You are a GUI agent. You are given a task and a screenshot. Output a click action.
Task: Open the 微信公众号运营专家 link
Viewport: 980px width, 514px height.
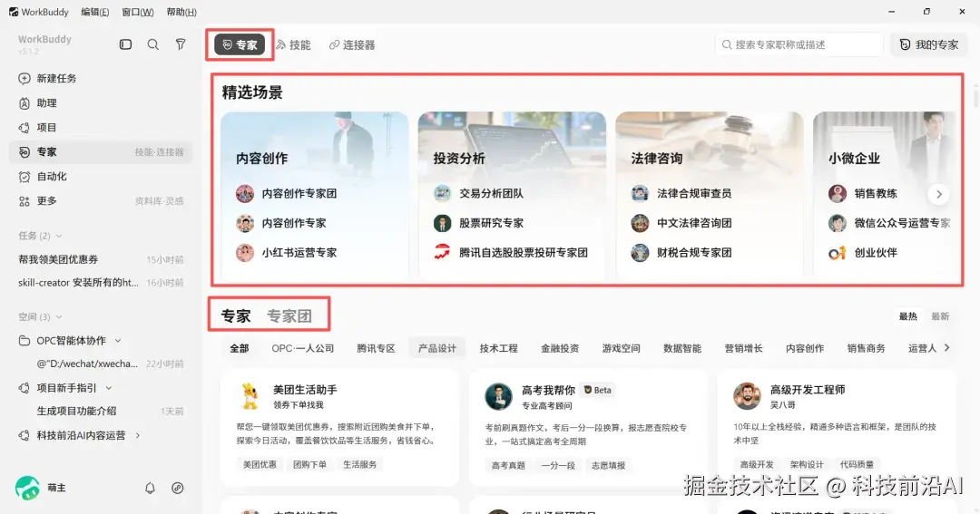(902, 223)
